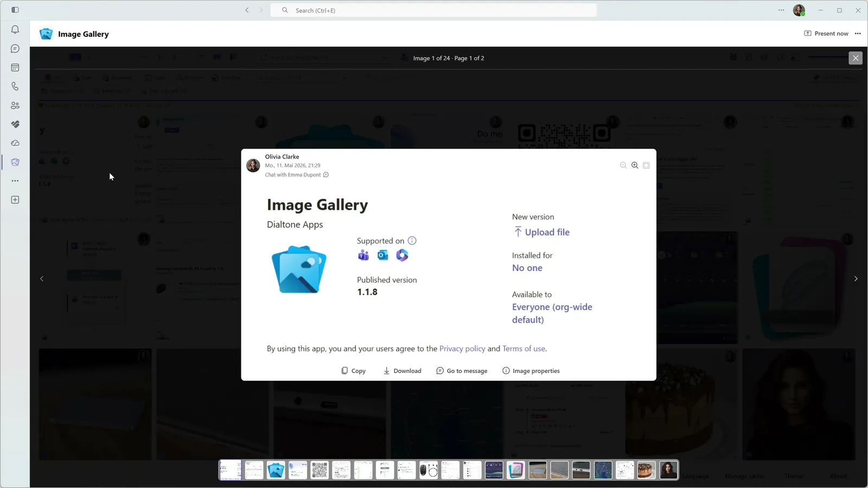Click the 1.1.8 published version value

click(367, 292)
